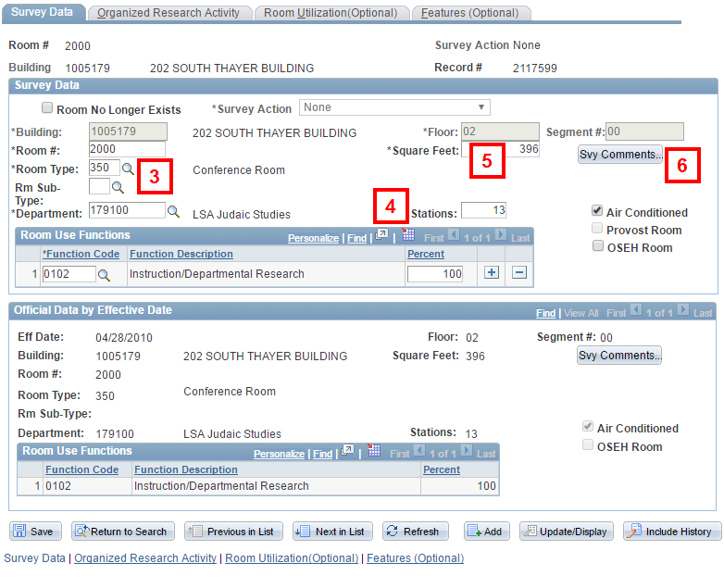Enable the OSEH Room checkbox in Survey Data
This screenshot has width=724, height=588.
point(598,246)
